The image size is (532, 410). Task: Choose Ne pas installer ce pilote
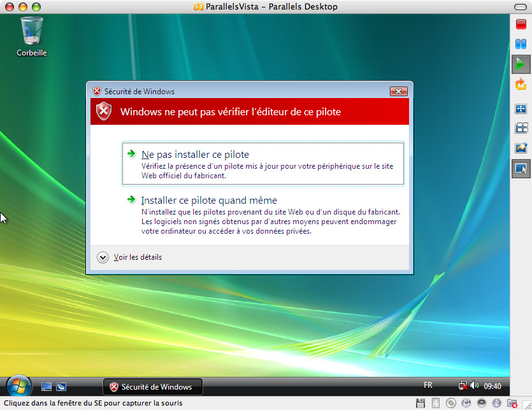click(x=263, y=164)
